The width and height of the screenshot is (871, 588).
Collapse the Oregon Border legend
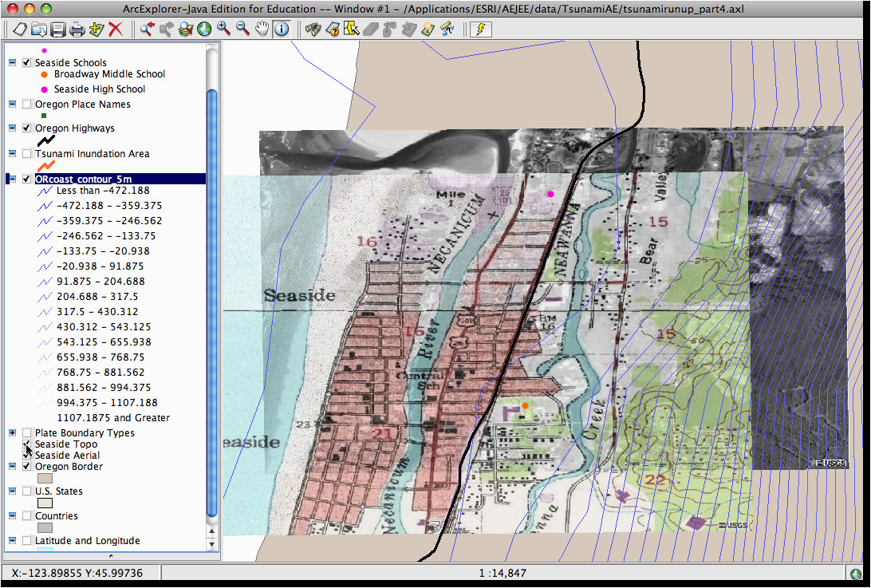(12, 466)
